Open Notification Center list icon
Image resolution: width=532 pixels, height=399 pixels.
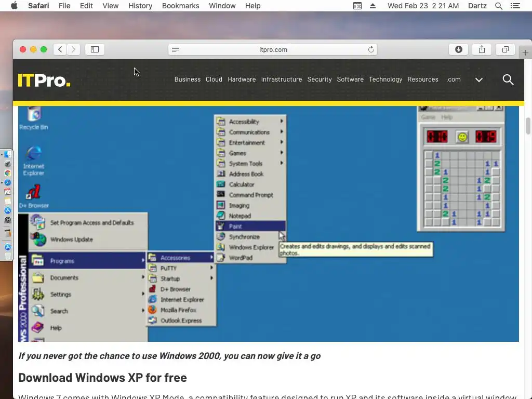(x=515, y=6)
